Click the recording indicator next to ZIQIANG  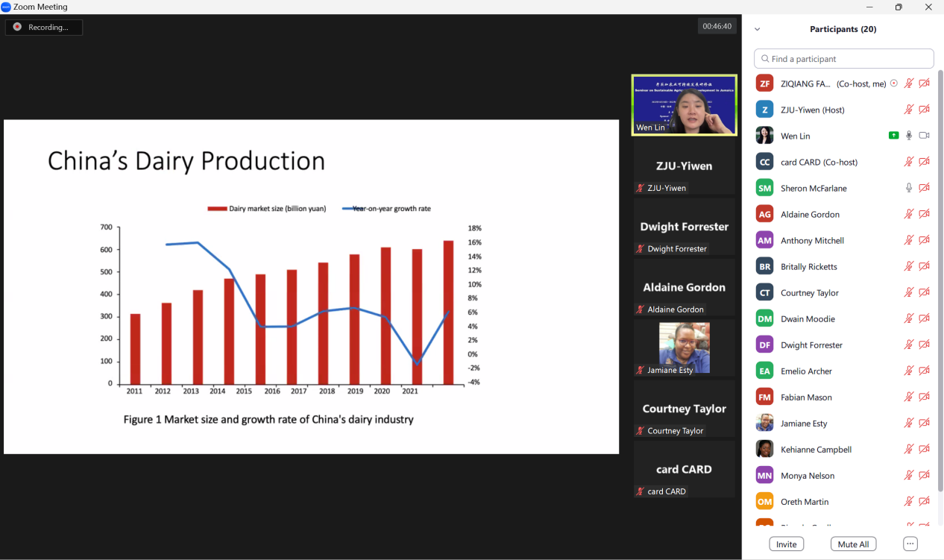coord(894,84)
